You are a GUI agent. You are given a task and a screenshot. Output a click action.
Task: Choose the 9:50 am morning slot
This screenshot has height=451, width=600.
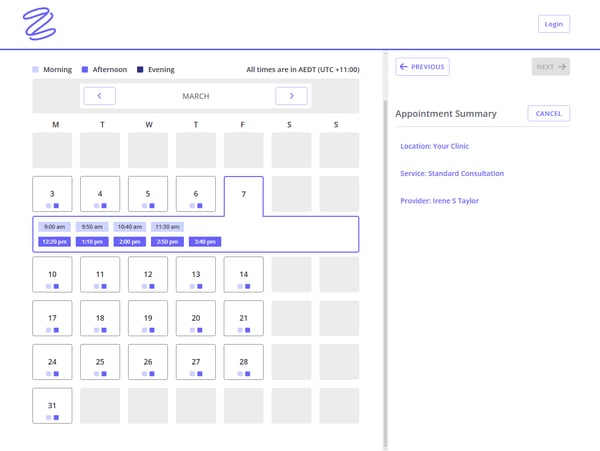(x=92, y=227)
